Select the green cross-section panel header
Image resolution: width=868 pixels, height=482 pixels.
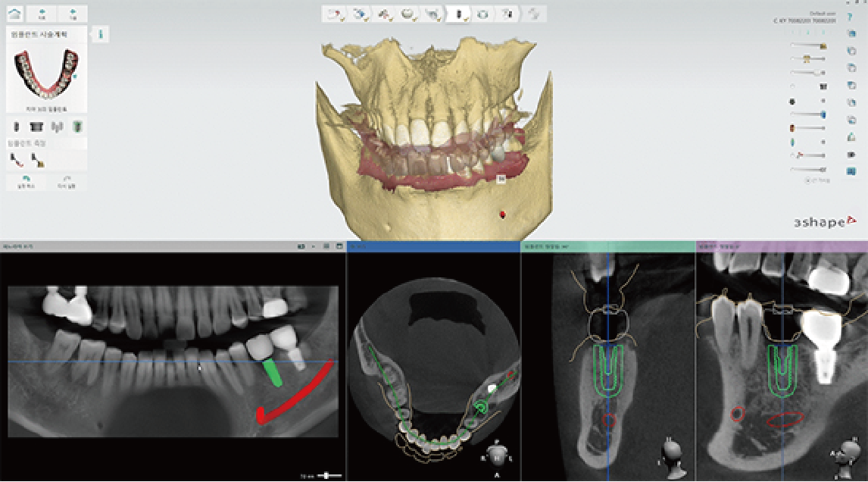[607, 246]
